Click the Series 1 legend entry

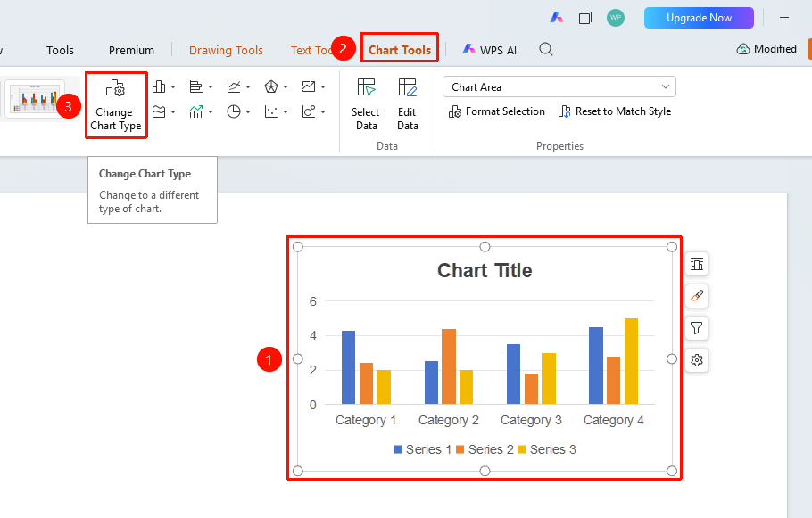pos(423,449)
